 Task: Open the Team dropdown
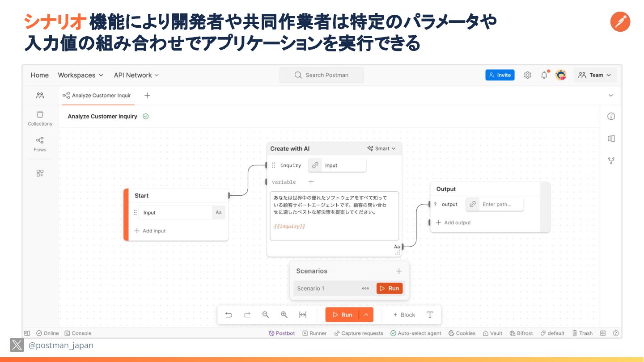click(595, 75)
